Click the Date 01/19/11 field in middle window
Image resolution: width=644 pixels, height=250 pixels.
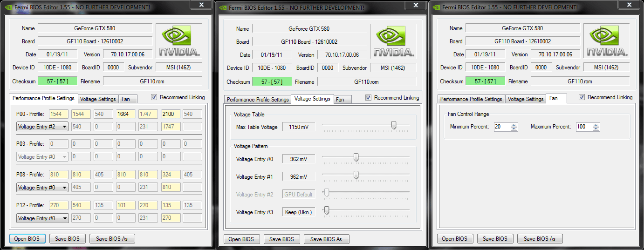click(272, 55)
